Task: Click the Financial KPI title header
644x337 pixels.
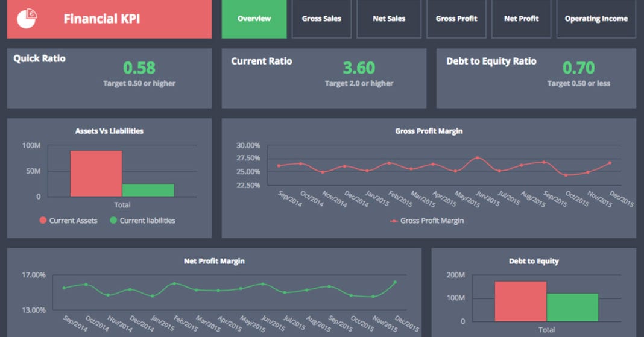Action: pos(101,19)
